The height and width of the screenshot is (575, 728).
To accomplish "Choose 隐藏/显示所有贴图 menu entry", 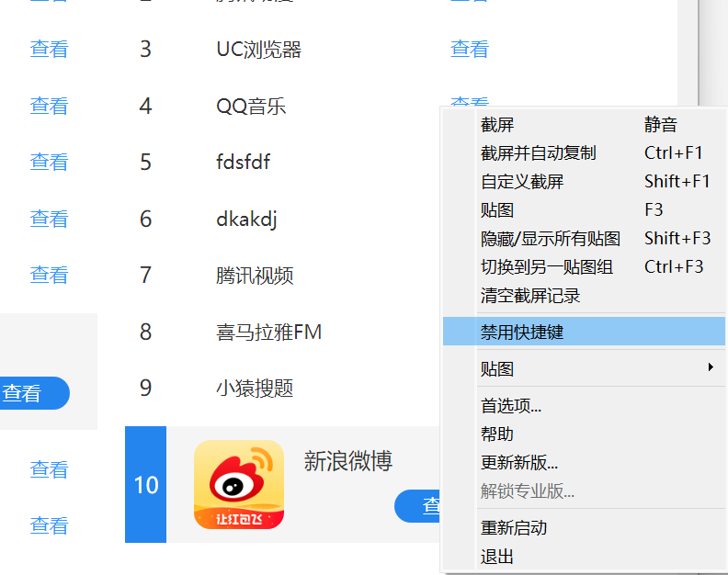I will pyautogui.click(x=584, y=239).
